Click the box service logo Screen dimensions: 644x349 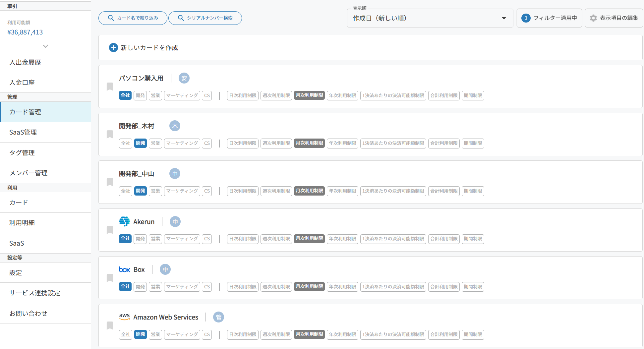(x=124, y=269)
